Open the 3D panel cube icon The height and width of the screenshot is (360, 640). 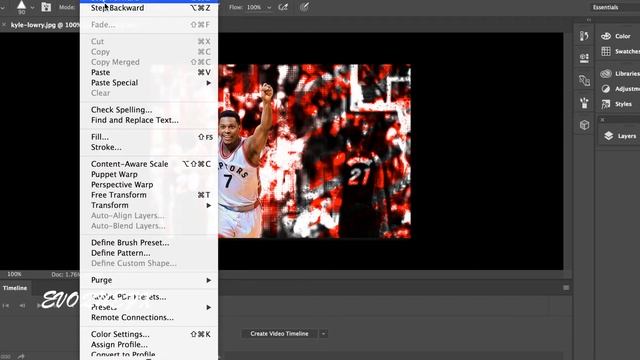point(584,125)
